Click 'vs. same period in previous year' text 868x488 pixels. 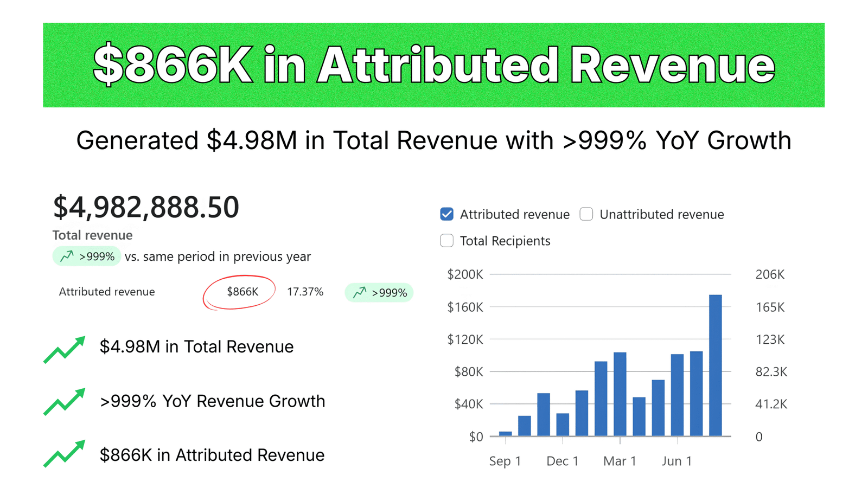tap(218, 256)
